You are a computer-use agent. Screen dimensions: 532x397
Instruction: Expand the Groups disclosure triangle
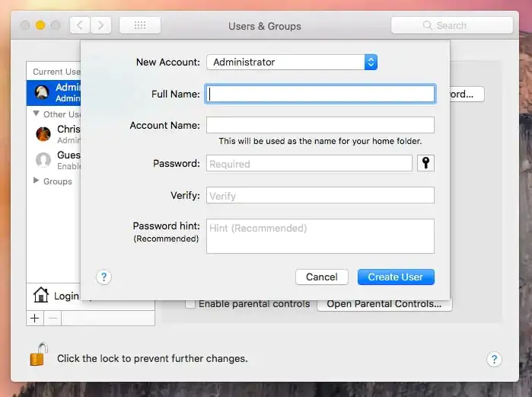[x=36, y=181]
